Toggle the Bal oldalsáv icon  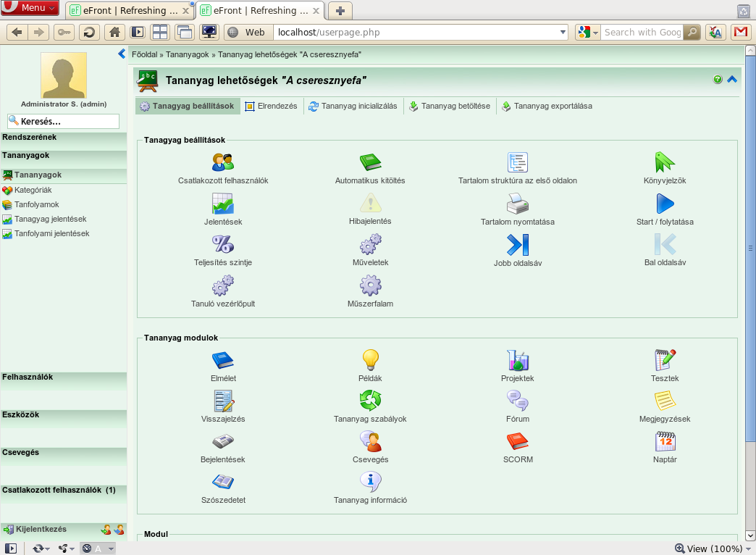tap(665, 244)
